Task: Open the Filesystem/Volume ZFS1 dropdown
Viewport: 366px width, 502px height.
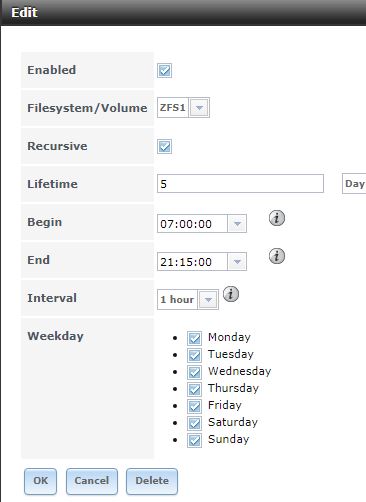Action: pos(199,108)
